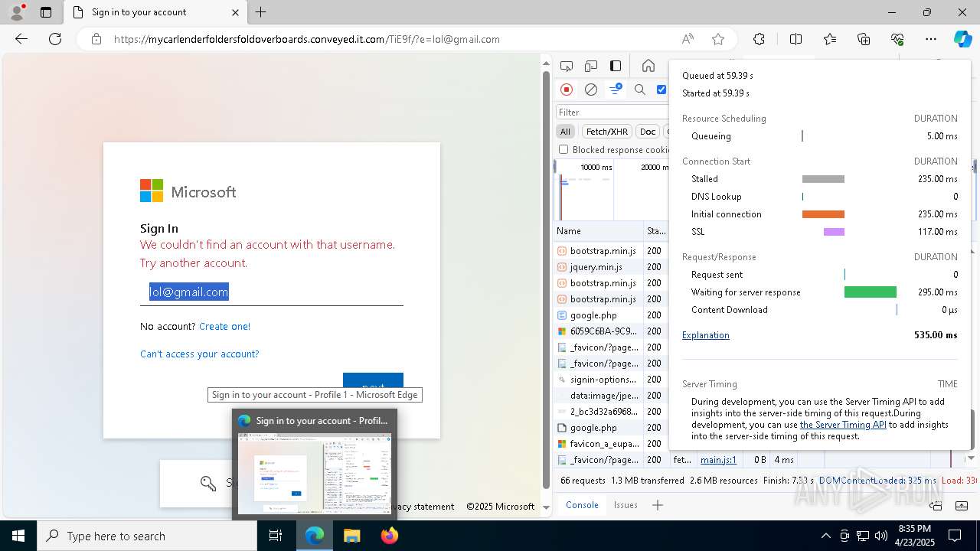
Task: Turn on Read aloud
Action: click(x=688, y=39)
